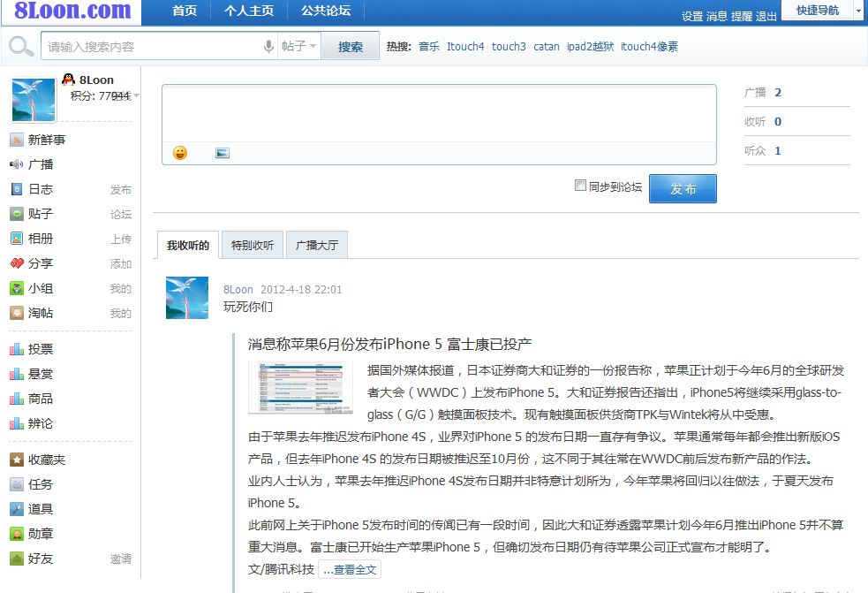Screen dimensions: 868x593
Task: Click the 任务 tasks icon
Action: 17,484
